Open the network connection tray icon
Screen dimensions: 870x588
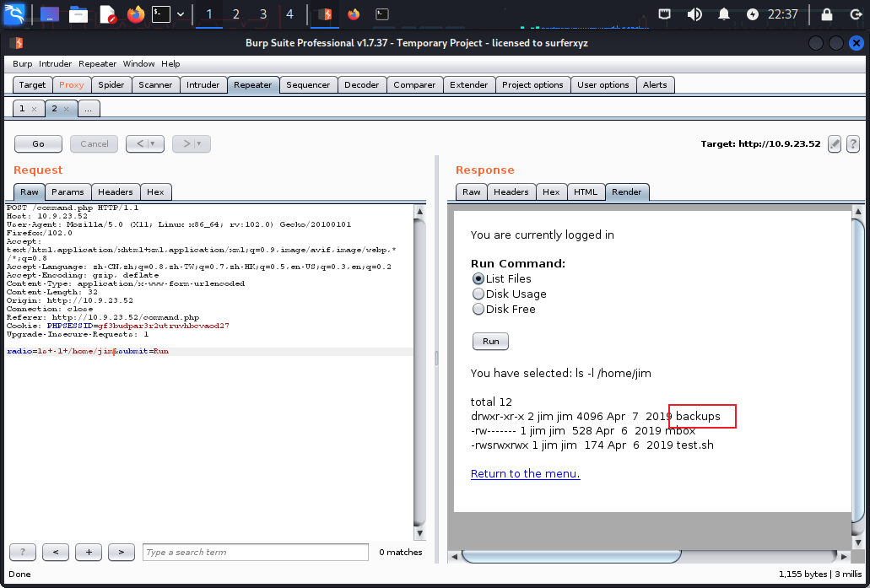[665, 14]
